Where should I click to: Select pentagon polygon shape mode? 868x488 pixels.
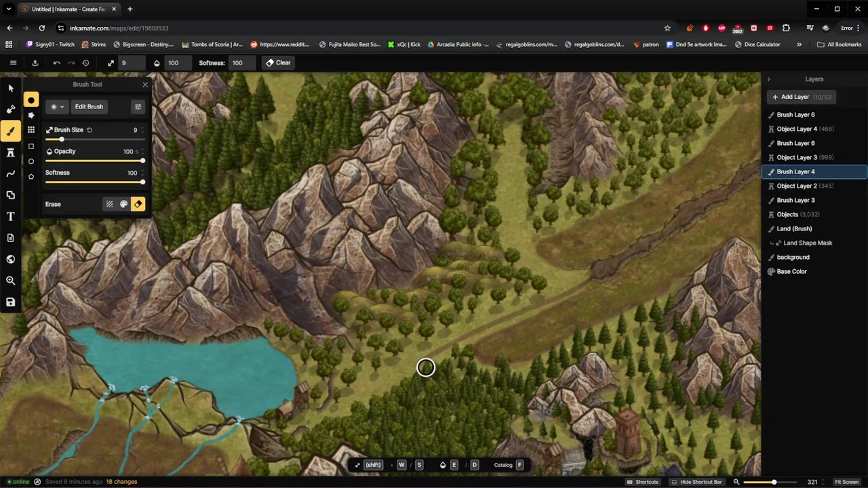[31, 176]
